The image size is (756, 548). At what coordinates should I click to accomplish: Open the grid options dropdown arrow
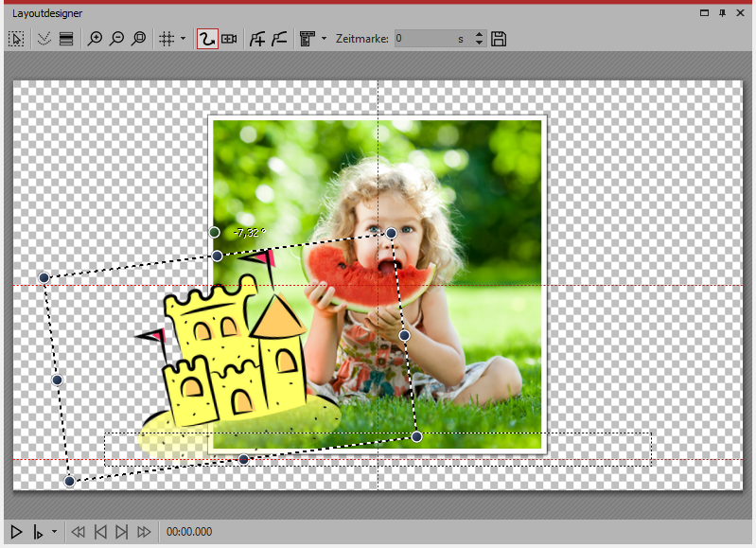point(183,38)
